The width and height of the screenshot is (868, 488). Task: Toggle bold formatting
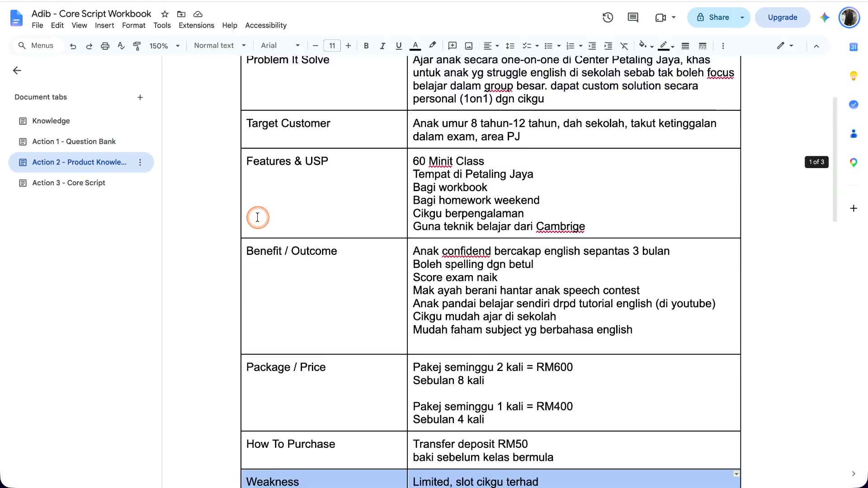click(366, 46)
